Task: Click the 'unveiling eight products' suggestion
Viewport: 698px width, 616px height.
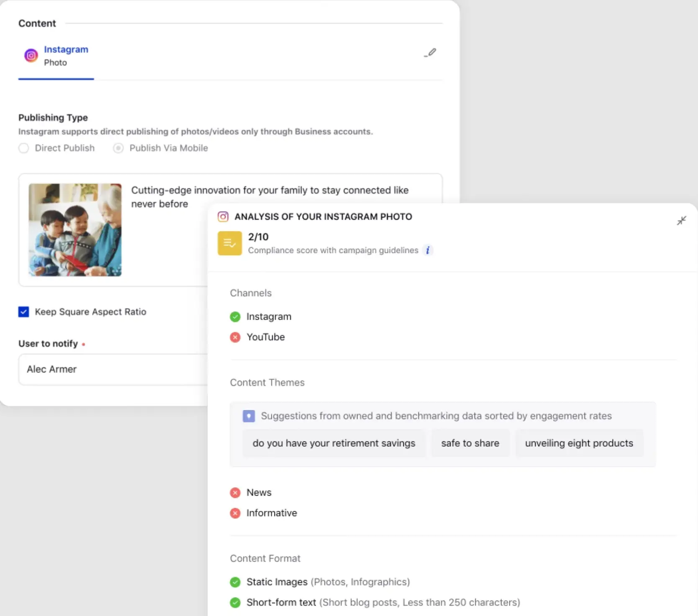Action: (x=579, y=443)
